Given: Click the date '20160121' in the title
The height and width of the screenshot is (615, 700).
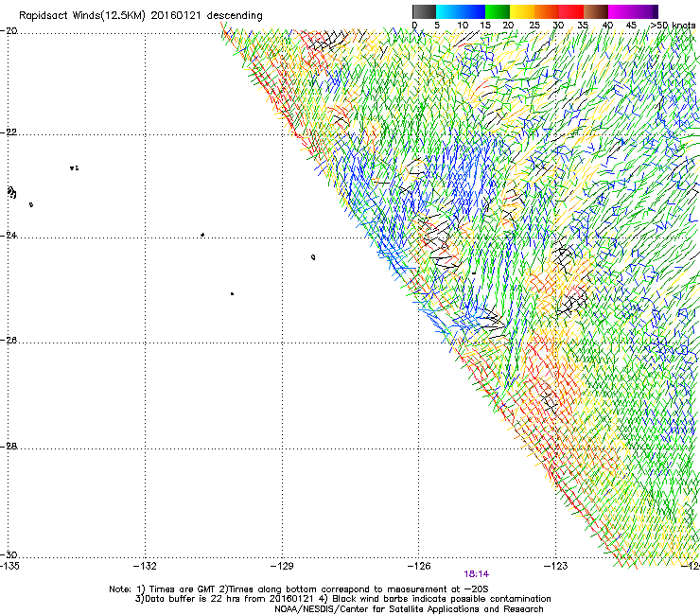Looking at the screenshot, I should pos(176,15).
